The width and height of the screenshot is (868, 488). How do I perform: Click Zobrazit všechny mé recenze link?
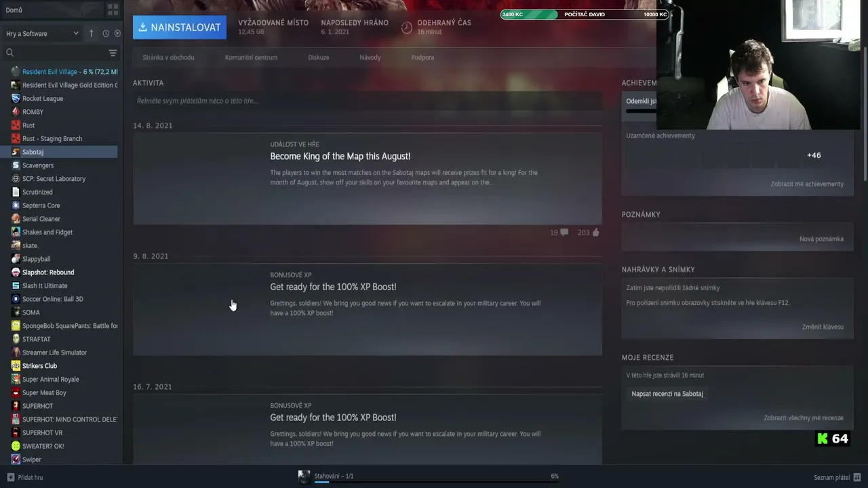804,418
